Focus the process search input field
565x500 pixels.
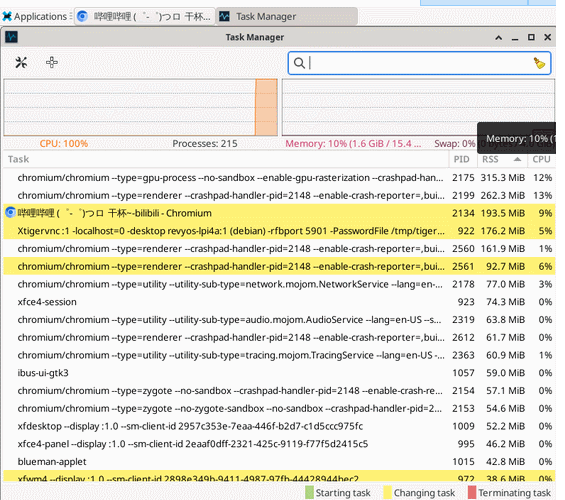[419, 63]
